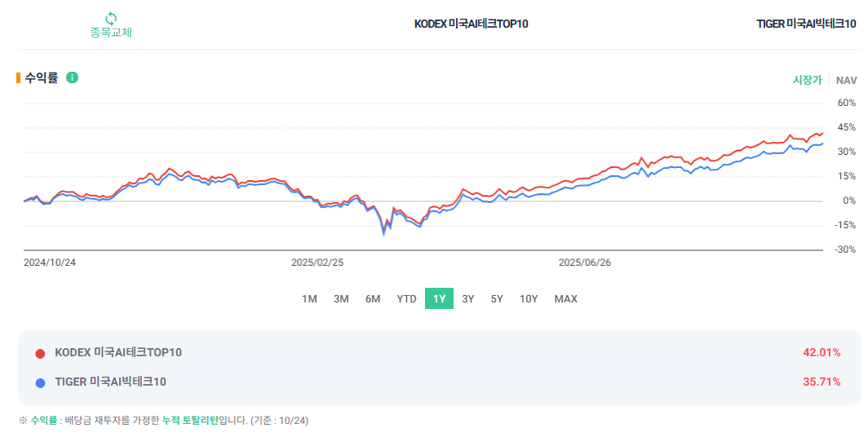The width and height of the screenshot is (868, 437).
Task: Open the 수익률 info icon
Action: [72, 77]
